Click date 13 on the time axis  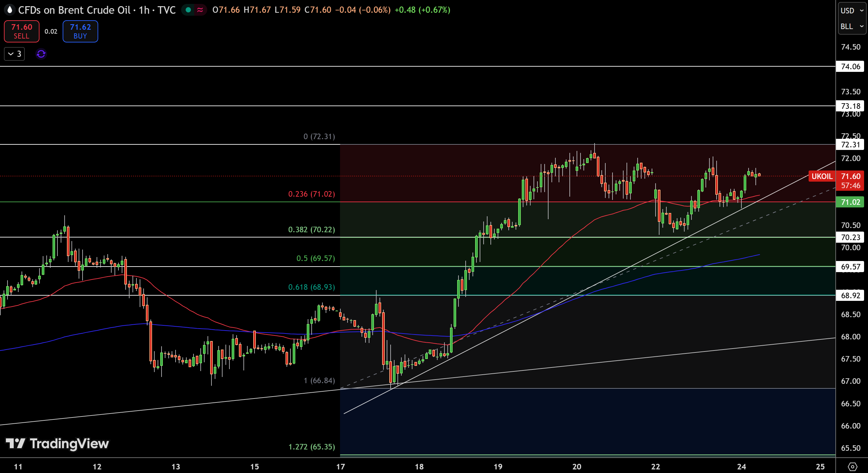(x=176, y=466)
